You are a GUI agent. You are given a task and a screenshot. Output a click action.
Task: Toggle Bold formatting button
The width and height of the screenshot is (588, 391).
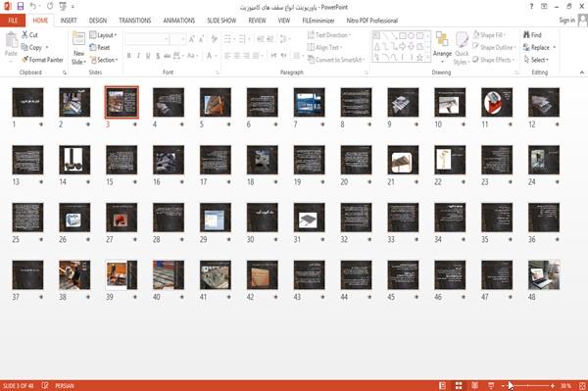[129, 56]
